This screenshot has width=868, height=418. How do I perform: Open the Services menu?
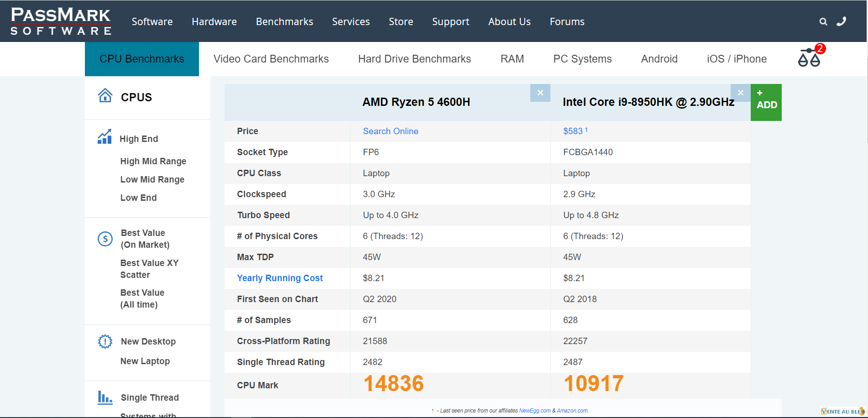click(x=351, y=21)
